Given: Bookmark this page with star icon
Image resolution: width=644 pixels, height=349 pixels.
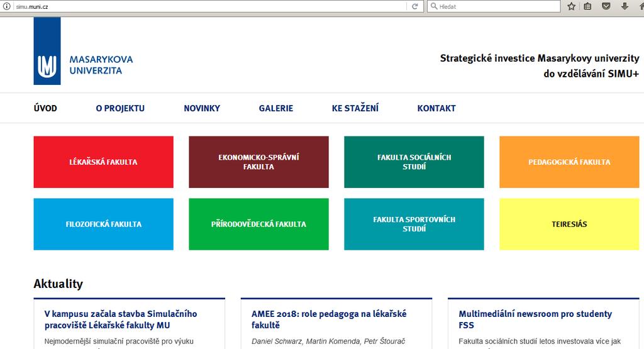Looking at the screenshot, I should click(x=571, y=6).
